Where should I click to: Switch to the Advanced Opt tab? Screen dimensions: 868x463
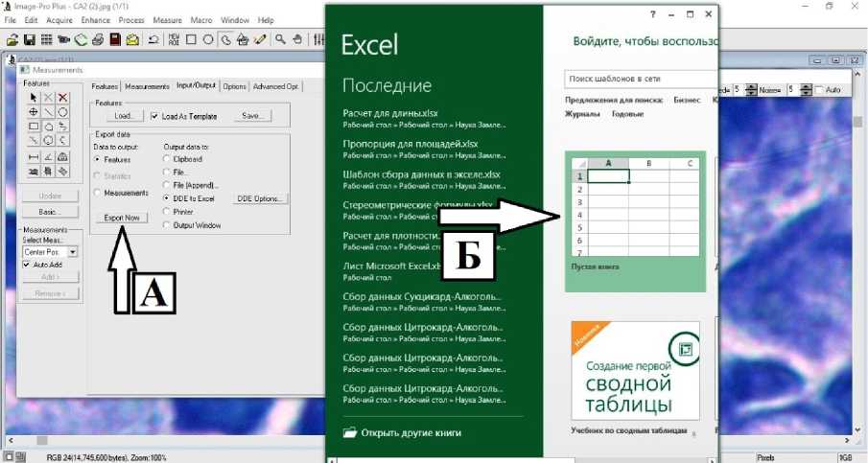coord(275,86)
